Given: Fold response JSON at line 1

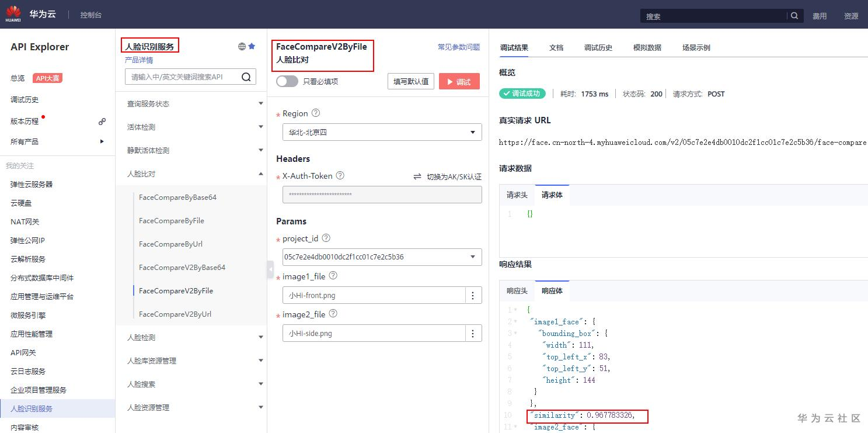Looking at the screenshot, I should coord(515,310).
